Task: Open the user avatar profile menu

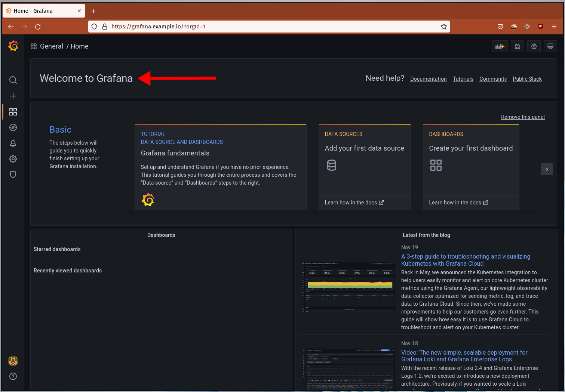Action: click(x=13, y=361)
